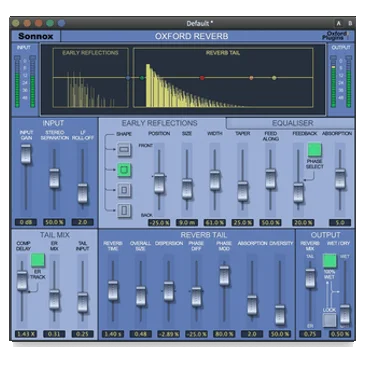Click the Tail Input slider handle

pos(82,302)
